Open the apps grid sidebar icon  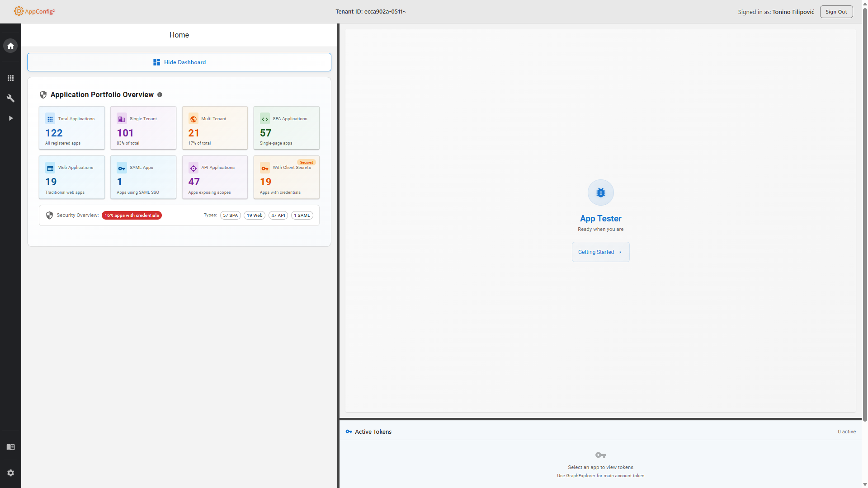pyautogui.click(x=10, y=78)
